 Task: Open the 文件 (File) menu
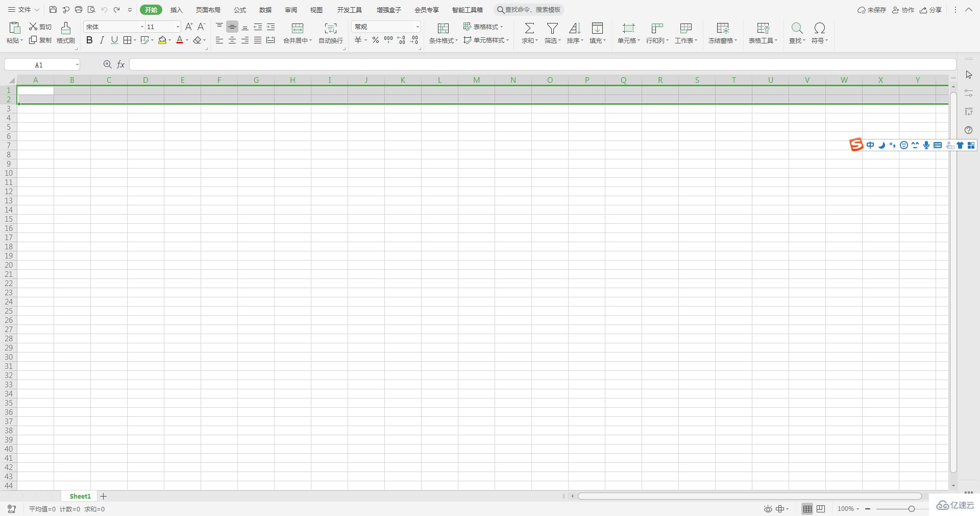coord(23,10)
